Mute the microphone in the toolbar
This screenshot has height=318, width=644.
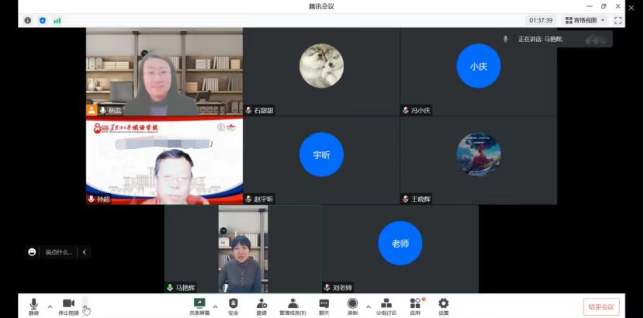point(33,306)
